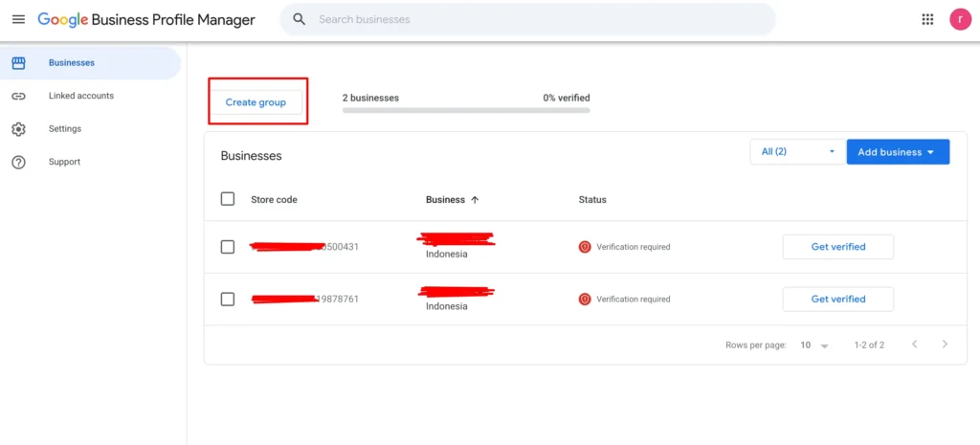The width and height of the screenshot is (980, 445).
Task: Expand the Add business dropdown
Action: [x=898, y=152]
